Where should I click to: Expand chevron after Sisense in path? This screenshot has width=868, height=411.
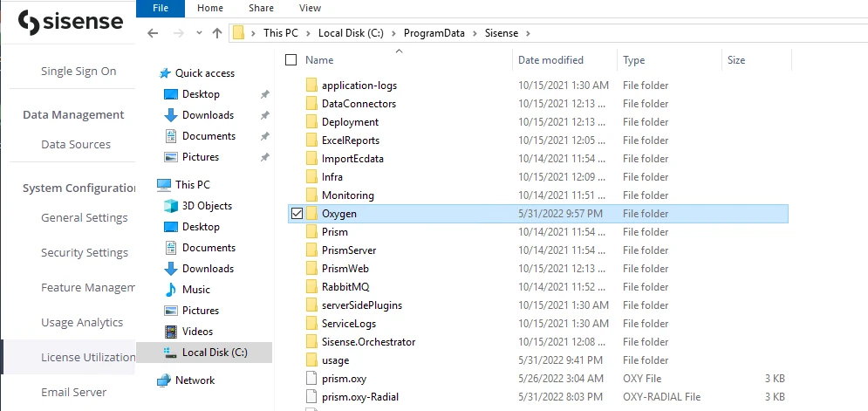(x=528, y=33)
